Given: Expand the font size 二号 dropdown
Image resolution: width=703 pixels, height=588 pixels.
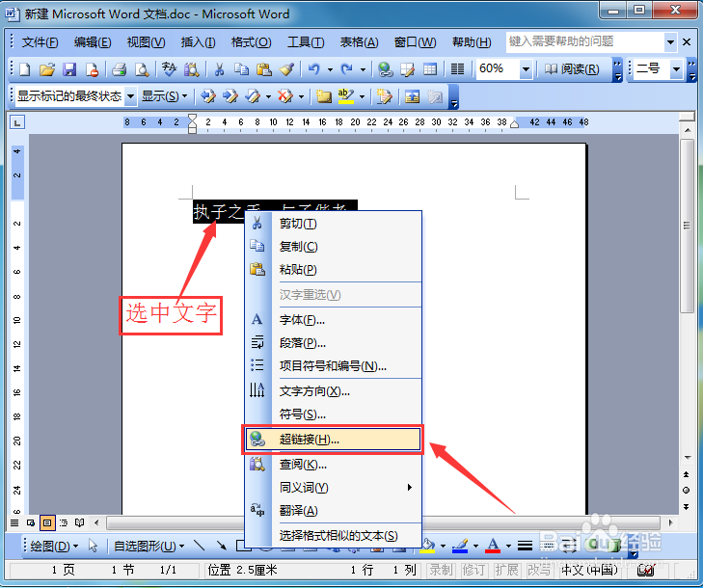Looking at the screenshot, I should click(x=676, y=69).
